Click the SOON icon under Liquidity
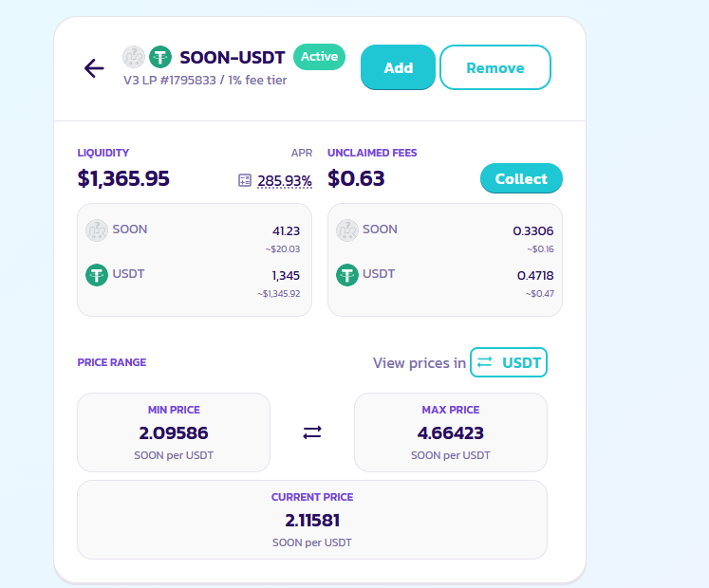Image resolution: width=709 pixels, height=588 pixels. point(97,230)
